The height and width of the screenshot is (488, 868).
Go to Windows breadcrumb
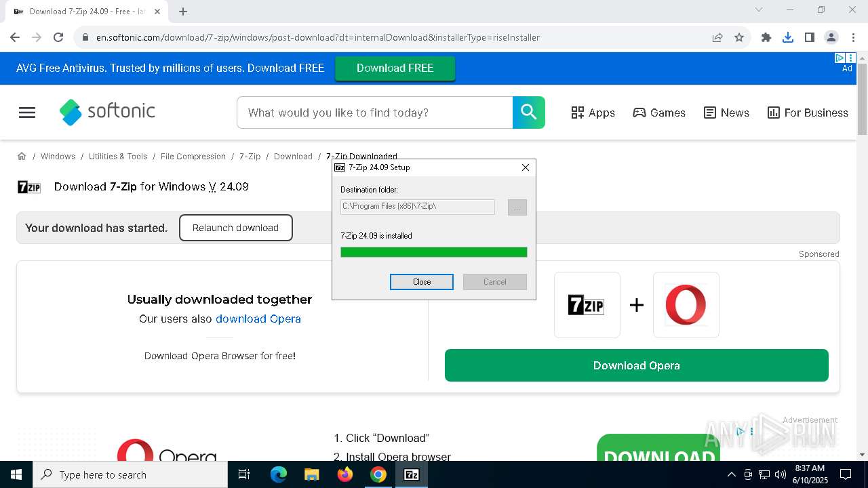point(58,156)
